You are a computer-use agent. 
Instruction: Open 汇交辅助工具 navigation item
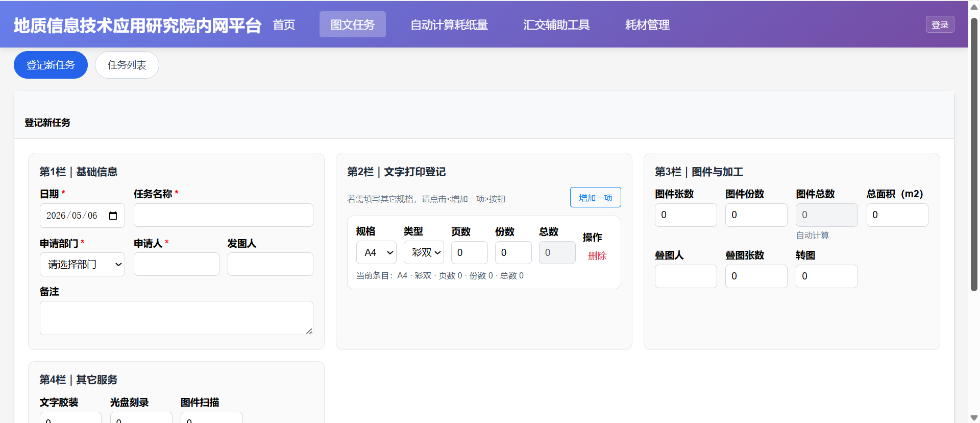pyautogui.click(x=556, y=25)
